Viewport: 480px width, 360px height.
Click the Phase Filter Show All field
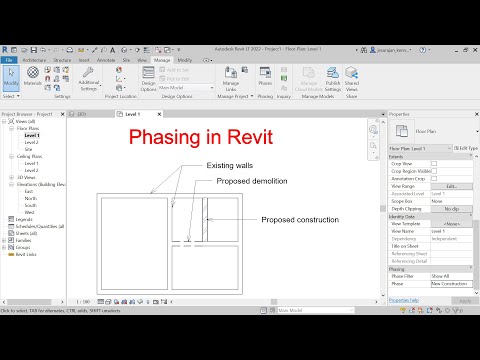coord(452,276)
